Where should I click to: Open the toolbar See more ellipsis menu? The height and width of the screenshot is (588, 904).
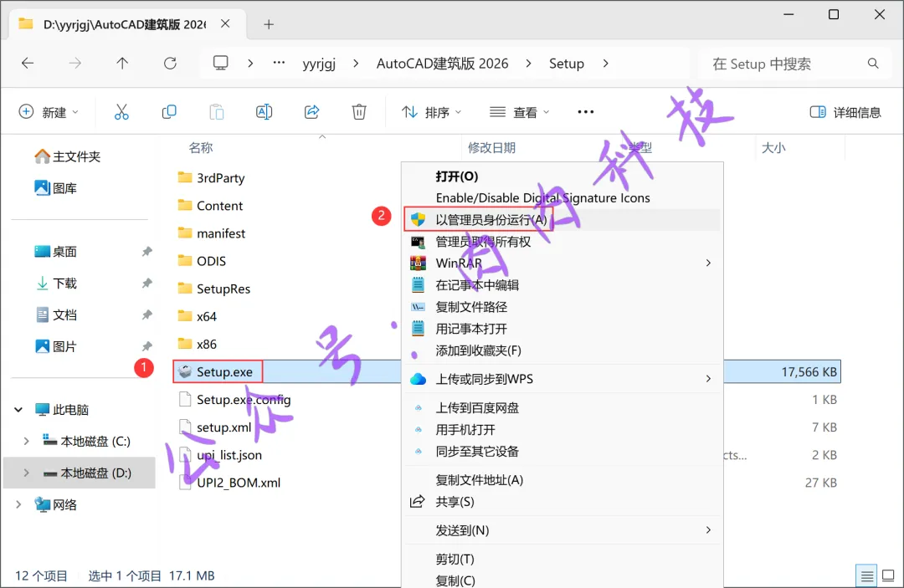pos(586,112)
